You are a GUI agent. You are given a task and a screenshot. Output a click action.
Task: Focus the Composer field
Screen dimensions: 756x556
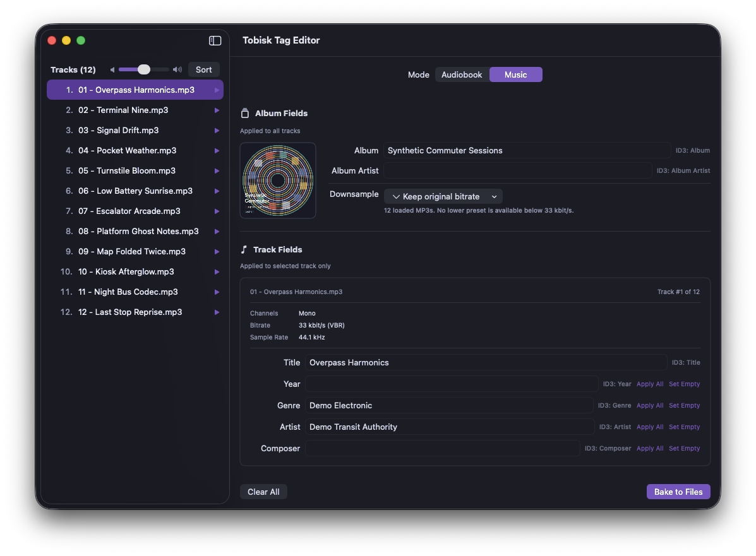tap(442, 449)
